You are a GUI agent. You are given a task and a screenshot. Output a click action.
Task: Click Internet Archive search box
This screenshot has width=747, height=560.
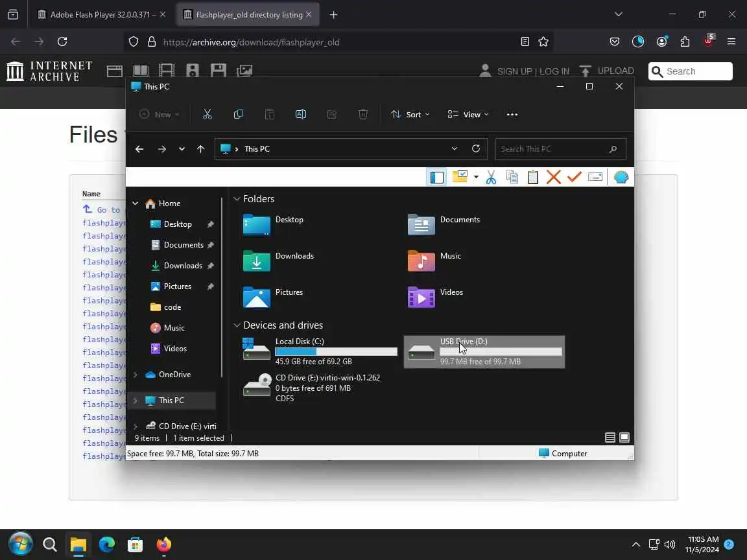(x=691, y=71)
